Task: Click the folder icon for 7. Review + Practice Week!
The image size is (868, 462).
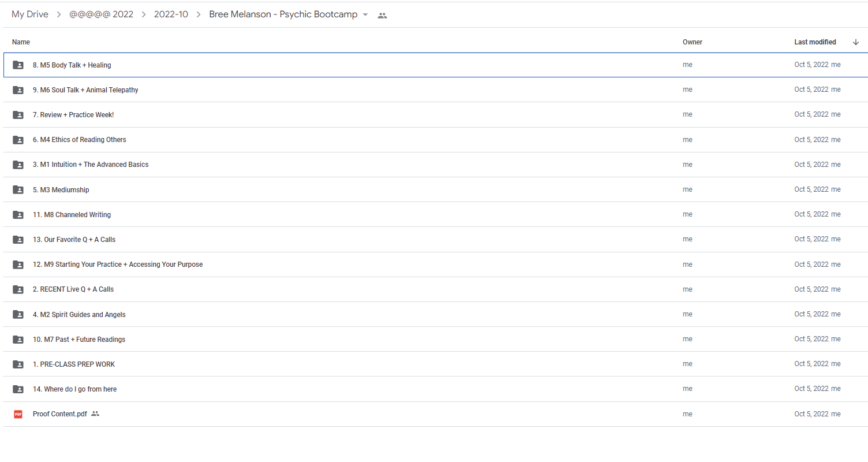Action: tap(18, 115)
